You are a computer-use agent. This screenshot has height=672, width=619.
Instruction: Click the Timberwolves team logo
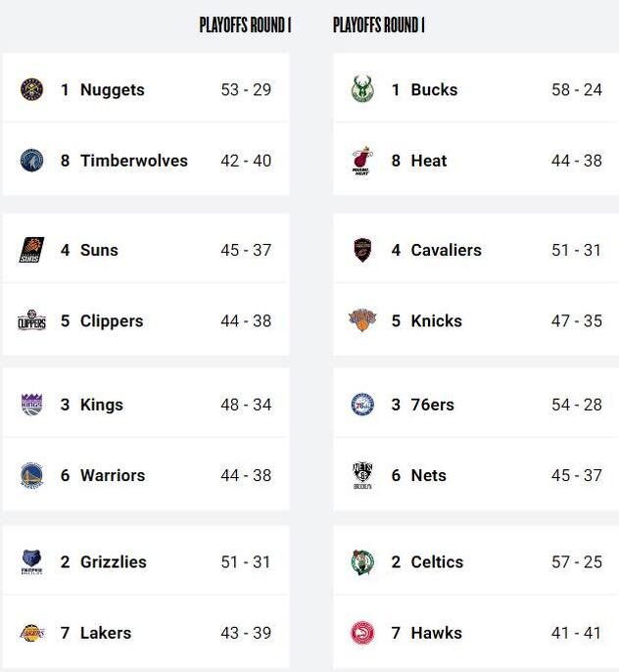[x=31, y=161]
